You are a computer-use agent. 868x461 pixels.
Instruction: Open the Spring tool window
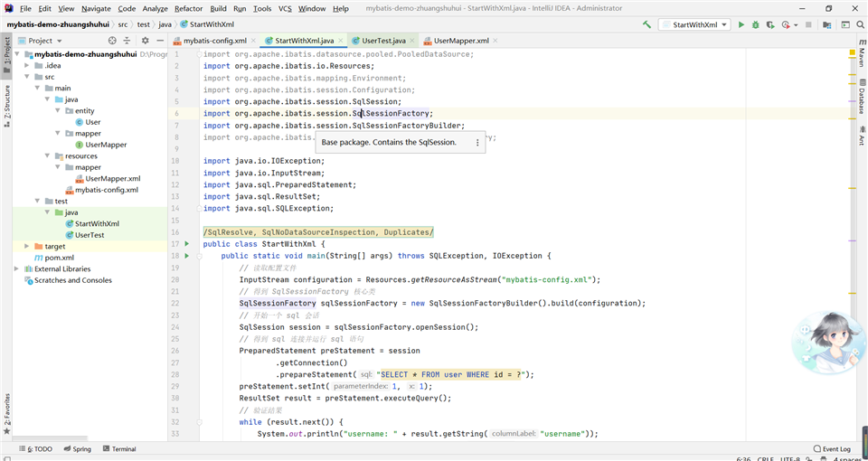(78, 449)
